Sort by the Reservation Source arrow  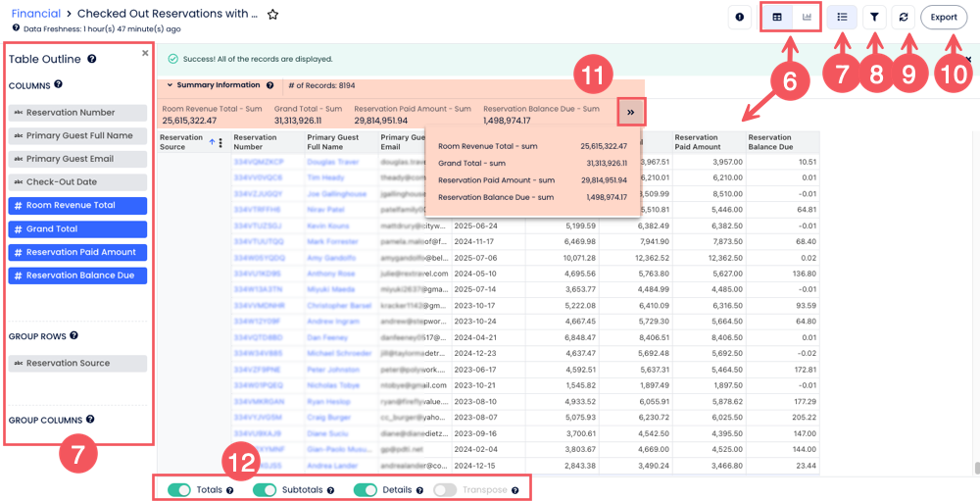coord(212,143)
